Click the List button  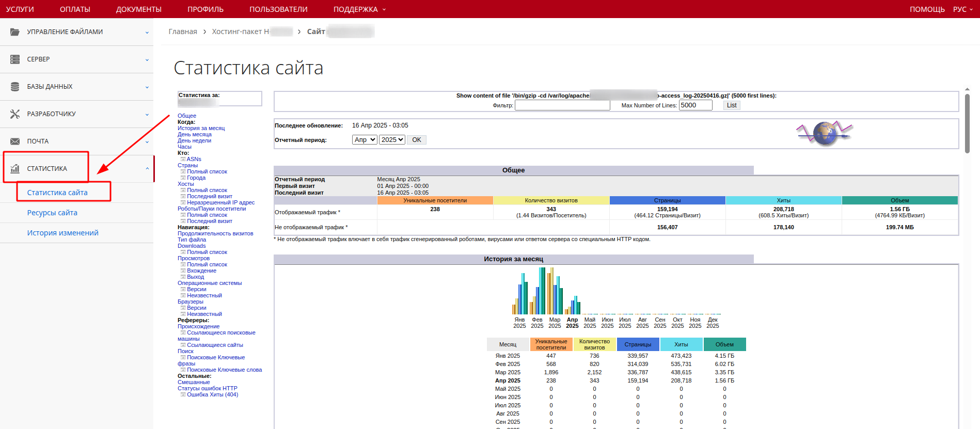coord(732,105)
